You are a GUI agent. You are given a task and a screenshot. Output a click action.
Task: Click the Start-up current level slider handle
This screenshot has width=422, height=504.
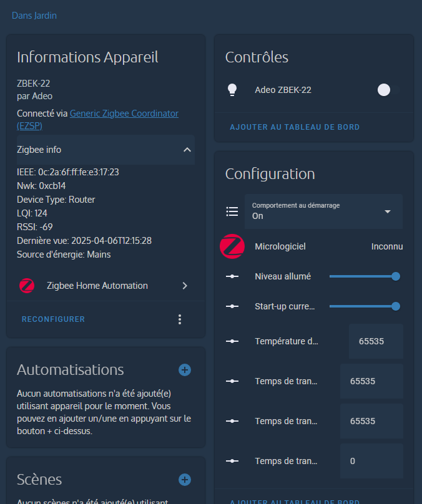[395, 306]
